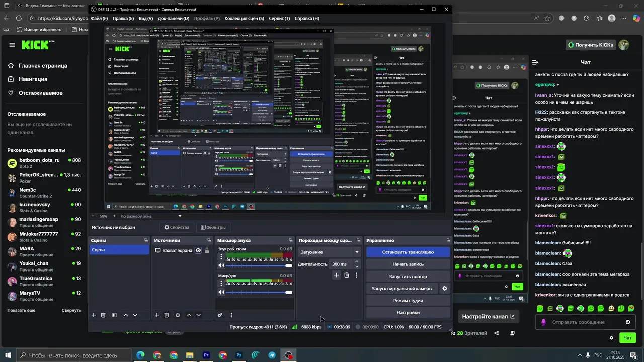Open the preview scaling dropdown По размеру окна

(x=151, y=216)
